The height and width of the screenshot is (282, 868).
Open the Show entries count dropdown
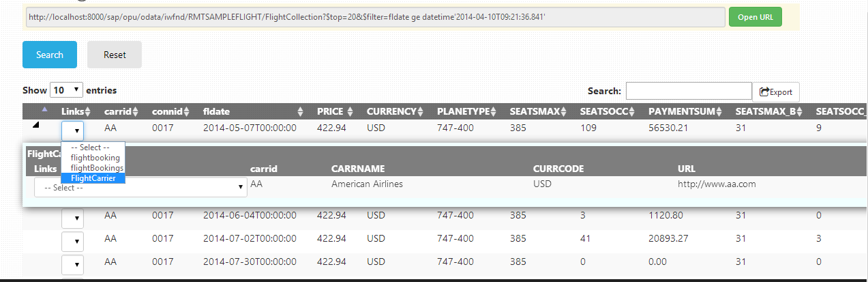click(x=67, y=90)
